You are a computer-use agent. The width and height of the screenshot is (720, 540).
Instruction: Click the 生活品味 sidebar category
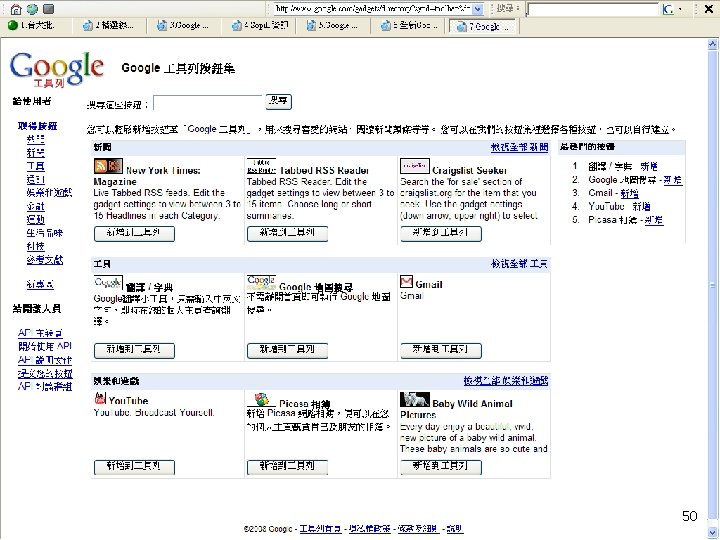[x=45, y=233]
